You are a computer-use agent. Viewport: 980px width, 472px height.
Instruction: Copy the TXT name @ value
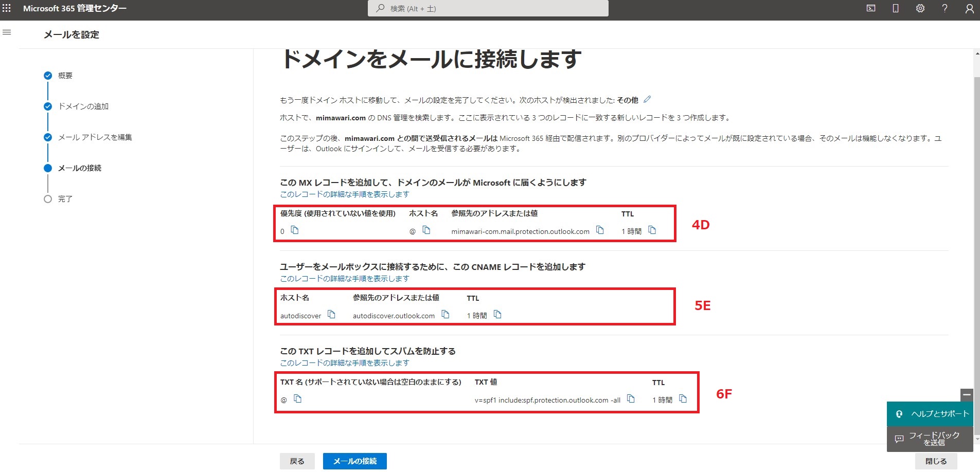tap(298, 398)
